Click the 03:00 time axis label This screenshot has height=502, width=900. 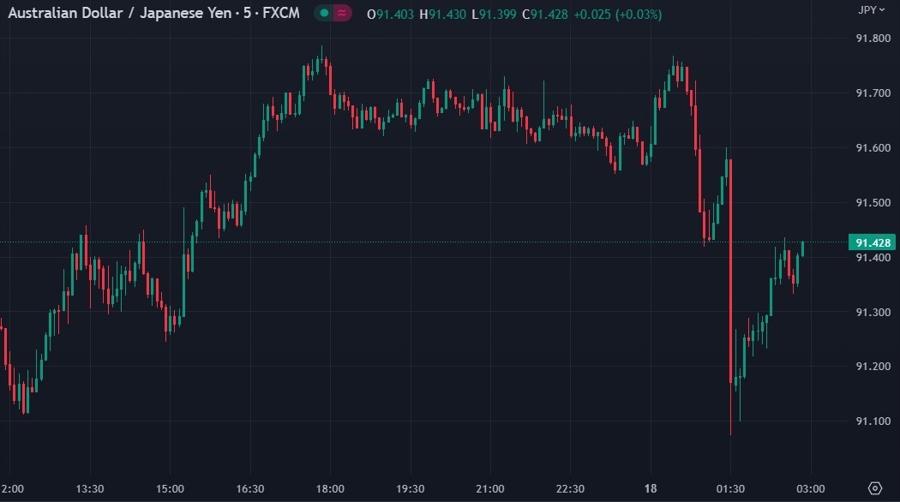[810, 489]
